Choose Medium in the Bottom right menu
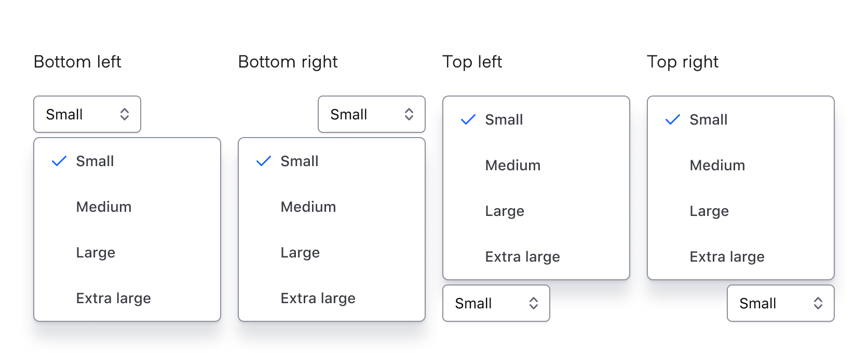The height and width of the screenshot is (353, 868). tap(308, 207)
